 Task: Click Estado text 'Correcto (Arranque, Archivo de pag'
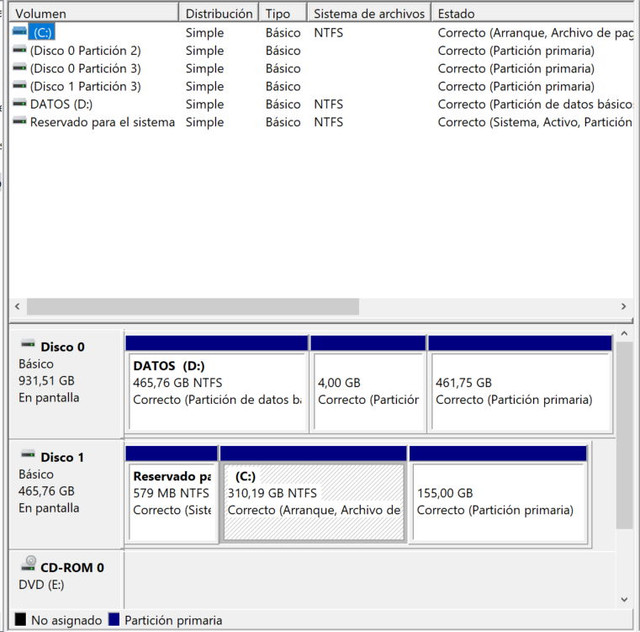click(535, 33)
